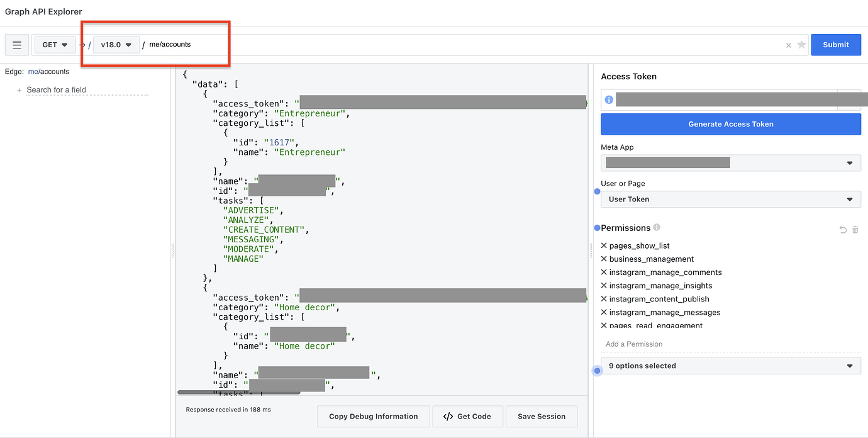The width and height of the screenshot is (868, 438).
Task: Click Generate Access Token
Action: coord(730,124)
